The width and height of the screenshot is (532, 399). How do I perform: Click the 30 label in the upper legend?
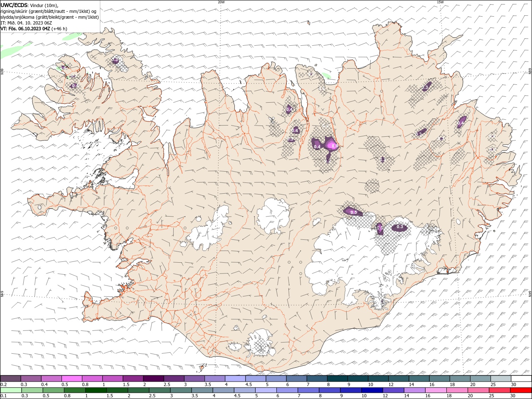513,384
